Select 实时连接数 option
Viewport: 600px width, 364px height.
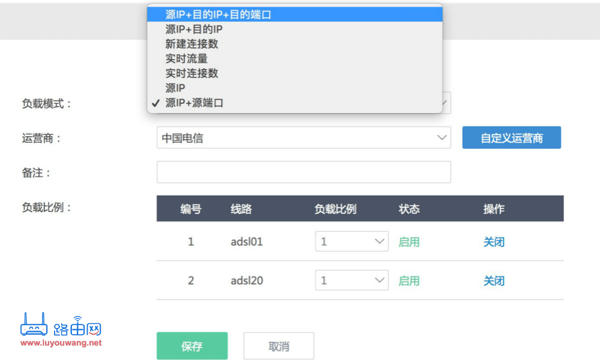[x=191, y=73]
